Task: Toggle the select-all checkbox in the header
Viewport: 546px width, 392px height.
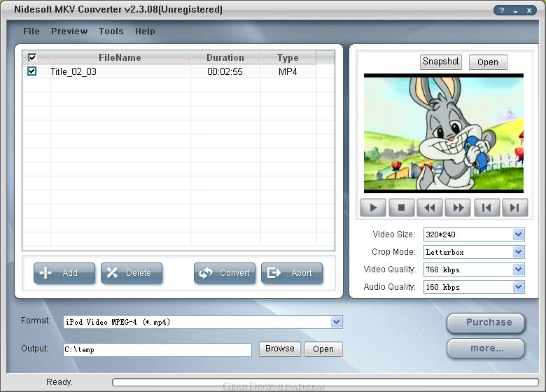Action: click(32, 57)
